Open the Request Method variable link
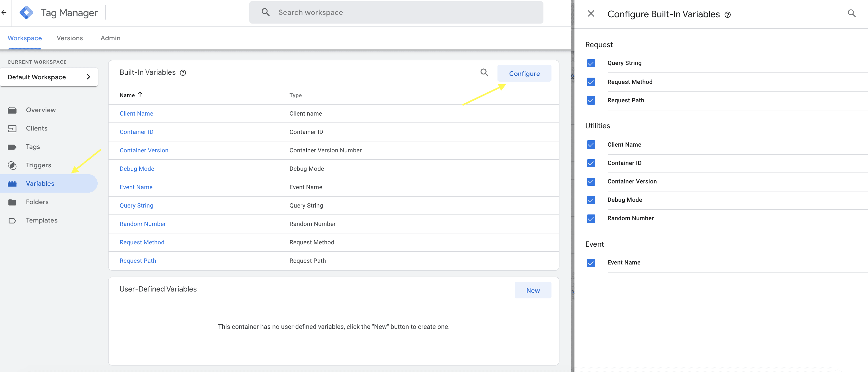Screen dimensions: 868x372 tap(142, 243)
